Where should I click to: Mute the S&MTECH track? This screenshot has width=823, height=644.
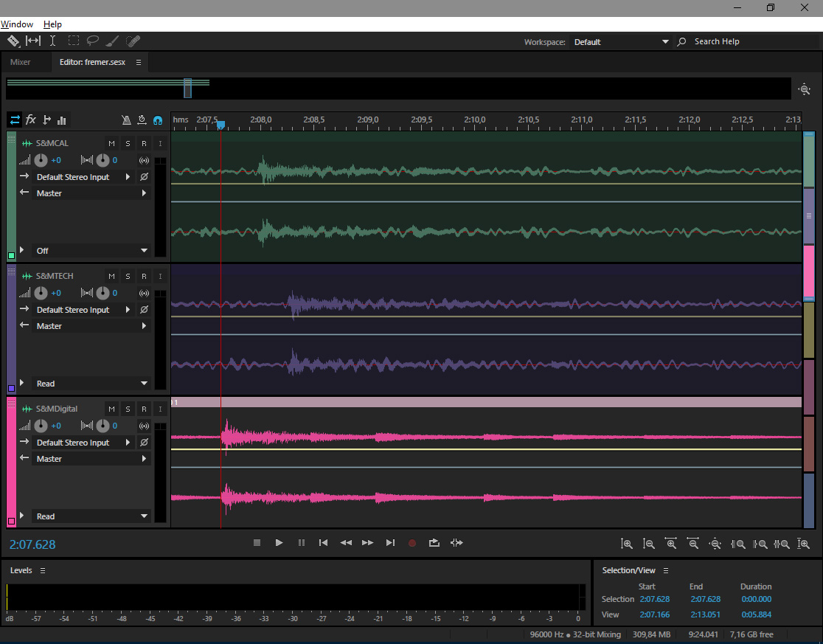112,276
